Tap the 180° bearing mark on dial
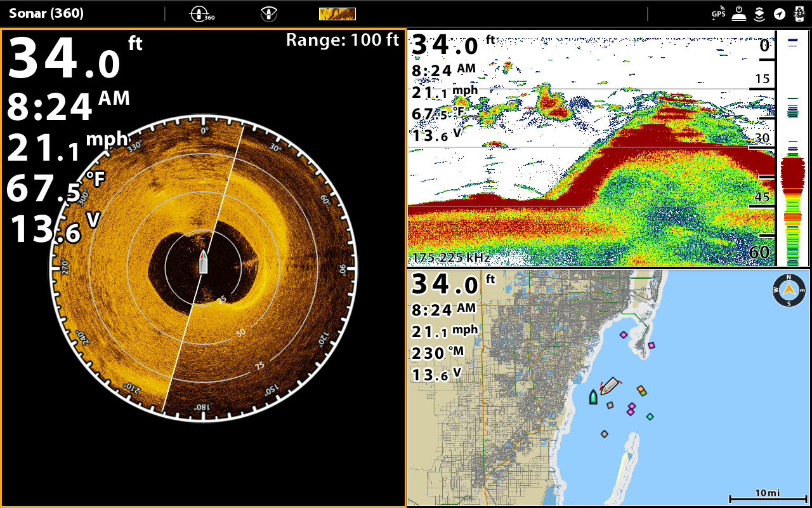 pos(201,406)
